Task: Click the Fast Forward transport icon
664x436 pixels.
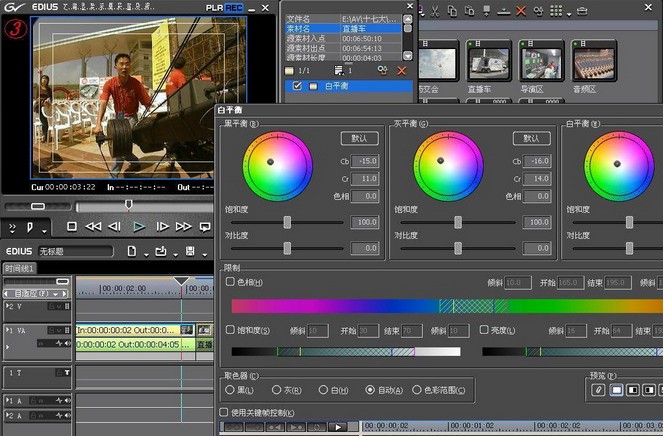Action: click(x=184, y=227)
